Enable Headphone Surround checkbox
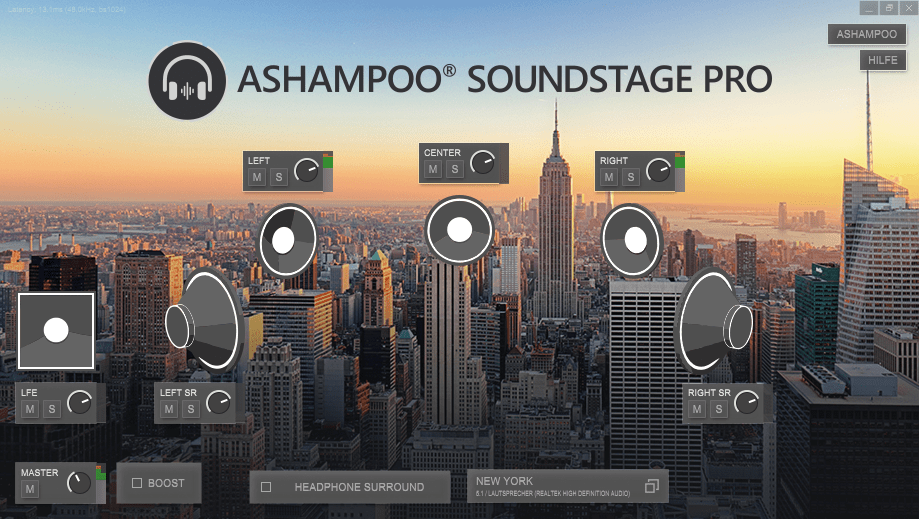This screenshot has width=919, height=519. 266,487
